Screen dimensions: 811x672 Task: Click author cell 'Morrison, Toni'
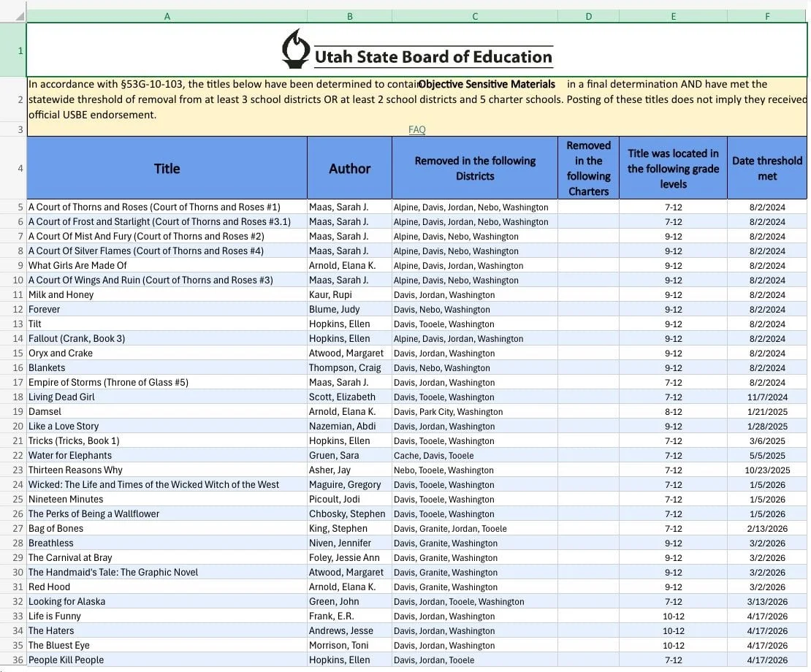[350, 645]
